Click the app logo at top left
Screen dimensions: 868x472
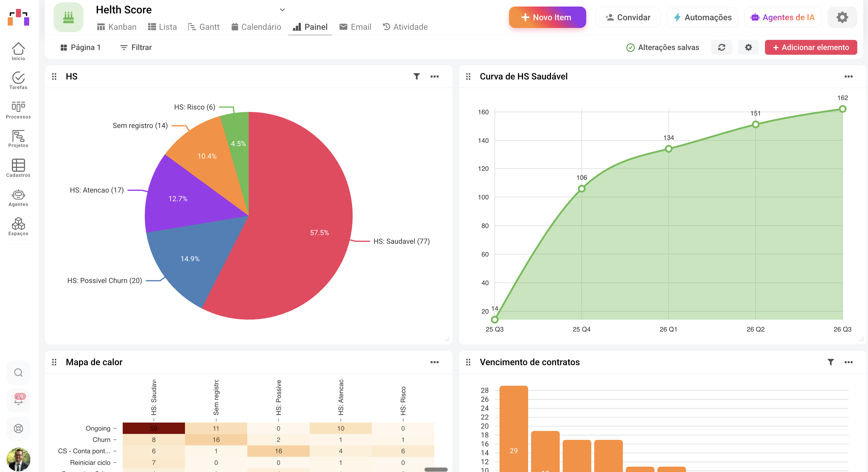click(18, 17)
